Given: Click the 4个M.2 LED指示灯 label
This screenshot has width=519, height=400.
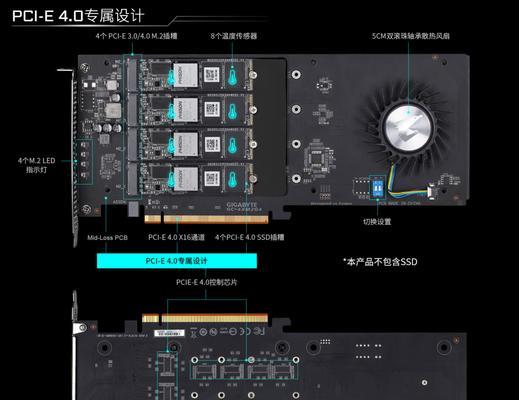Looking at the screenshot, I should pyautogui.click(x=37, y=165).
